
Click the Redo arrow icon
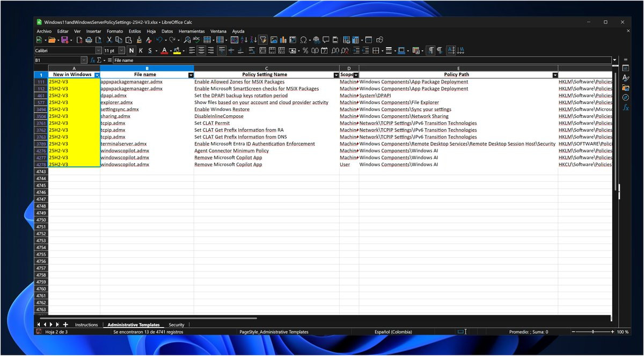click(x=172, y=40)
